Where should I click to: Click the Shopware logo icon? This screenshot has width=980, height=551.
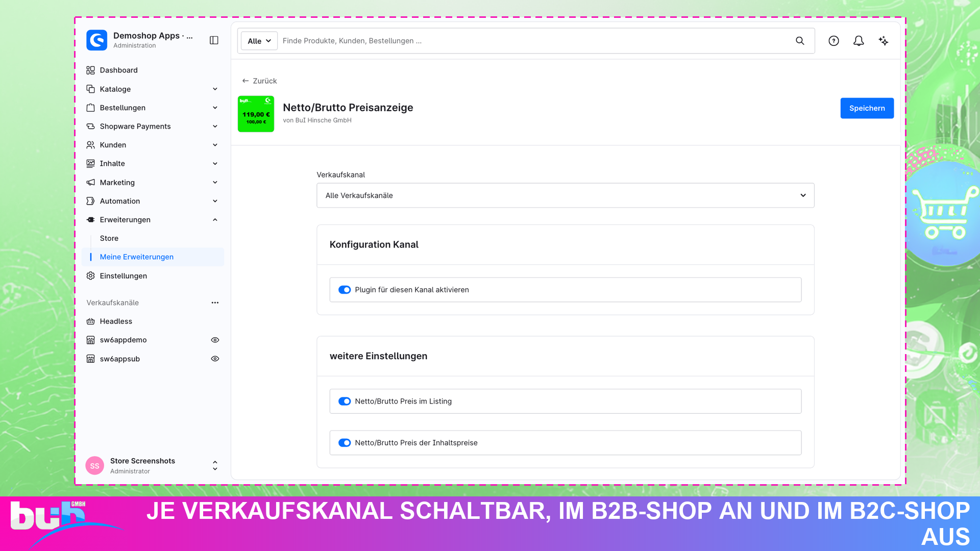pyautogui.click(x=96, y=40)
